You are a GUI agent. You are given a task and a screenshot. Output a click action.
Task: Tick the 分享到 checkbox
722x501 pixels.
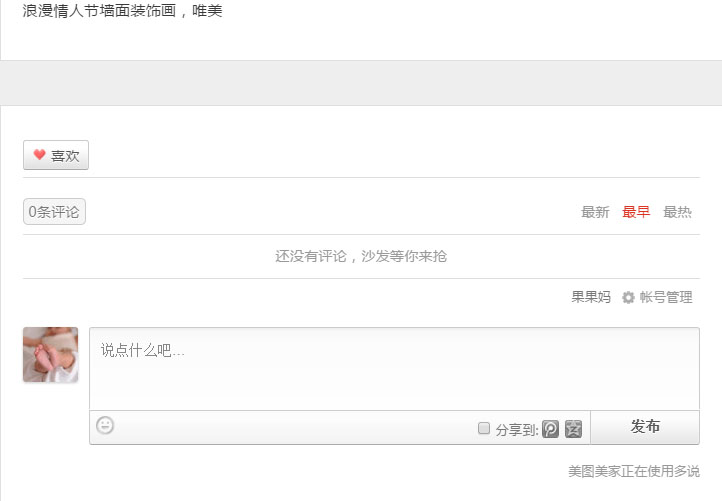click(484, 428)
